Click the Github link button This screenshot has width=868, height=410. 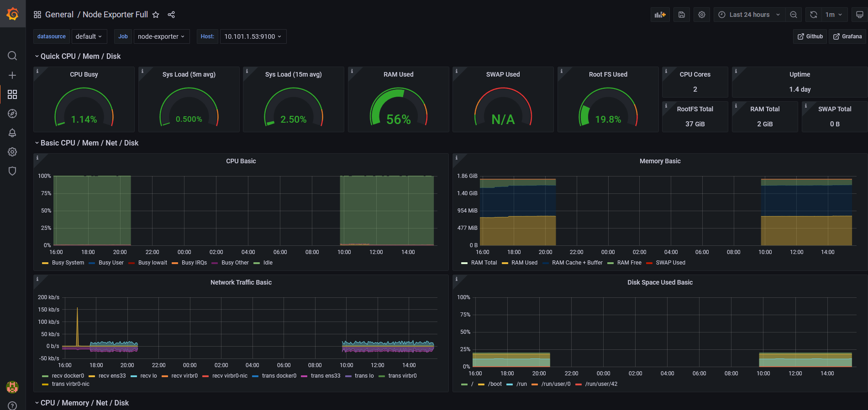(x=810, y=36)
